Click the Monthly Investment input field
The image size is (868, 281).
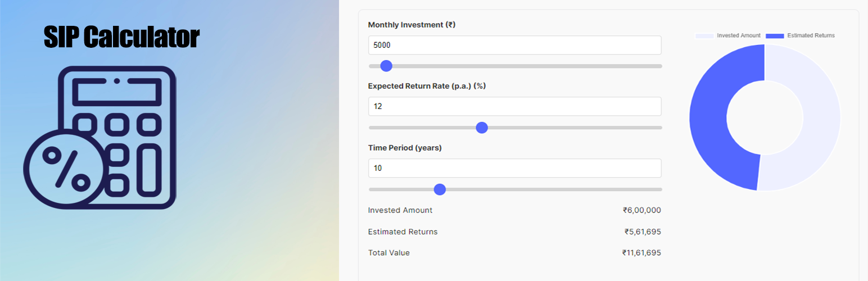[514, 46]
